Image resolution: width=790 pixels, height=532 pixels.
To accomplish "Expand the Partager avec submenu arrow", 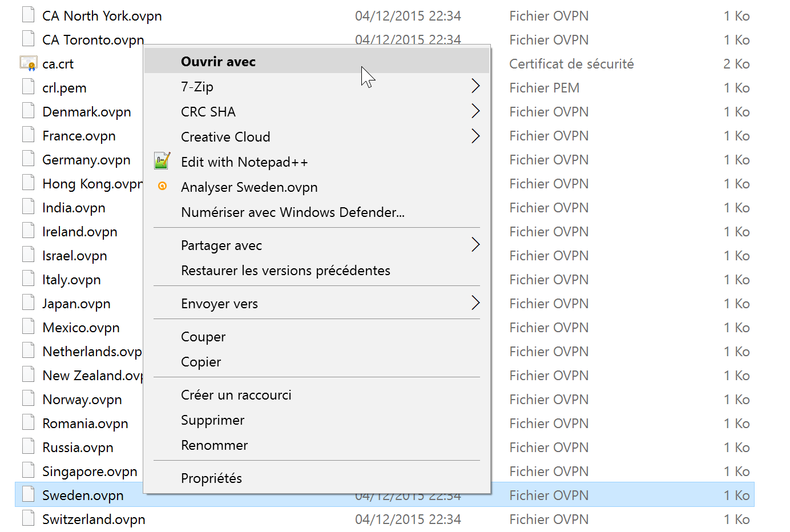I will pyautogui.click(x=475, y=245).
